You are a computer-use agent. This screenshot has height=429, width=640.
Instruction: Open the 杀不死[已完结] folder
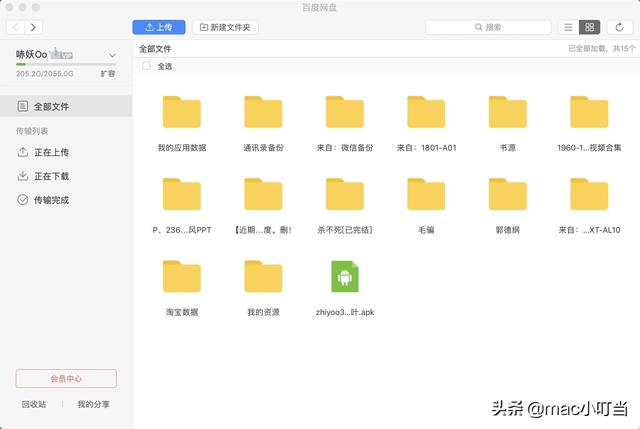click(344, 194)
